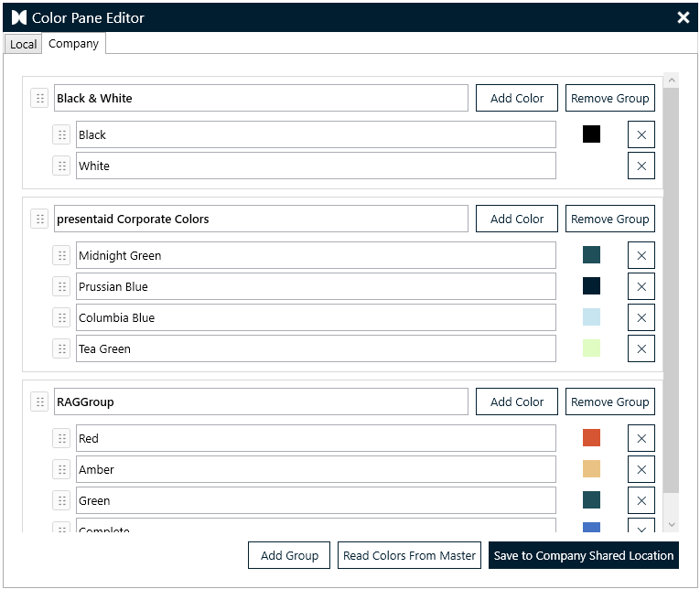Click the vertical scrollbar thumb
This screenshot has height=589, width=700.
click(x=671, y=291)
